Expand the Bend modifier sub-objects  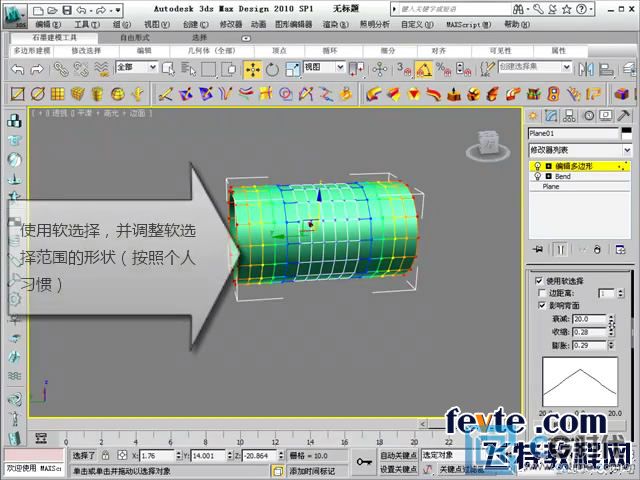pyautogui.click(x=549, y=176)
